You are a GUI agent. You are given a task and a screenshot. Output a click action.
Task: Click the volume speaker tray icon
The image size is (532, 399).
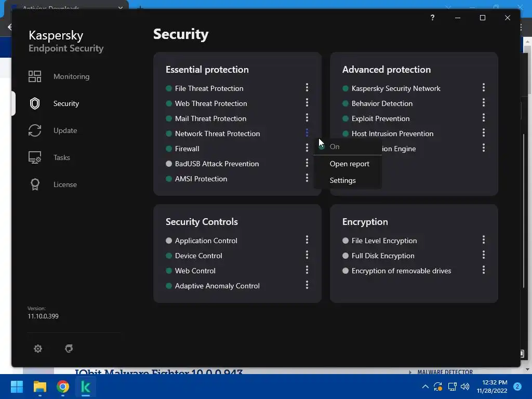465,387
